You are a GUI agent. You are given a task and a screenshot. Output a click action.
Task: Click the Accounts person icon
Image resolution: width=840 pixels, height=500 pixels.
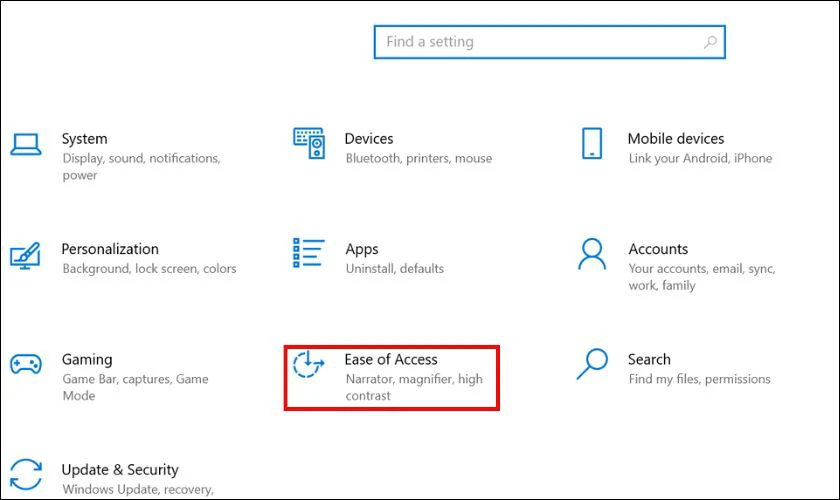[592, 255]
